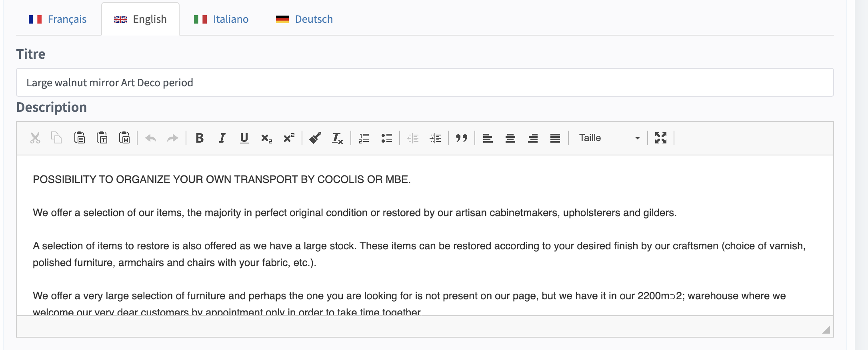Click paragraph starting 'We offer a selection of our items'

(x=354, y=213)
